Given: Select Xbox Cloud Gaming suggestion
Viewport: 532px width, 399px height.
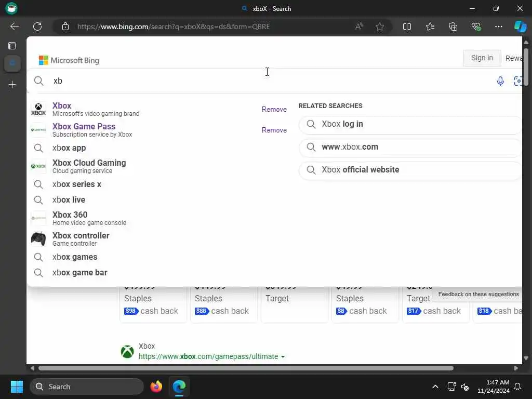Looking at the screenshot, I should tap(159, 166).
